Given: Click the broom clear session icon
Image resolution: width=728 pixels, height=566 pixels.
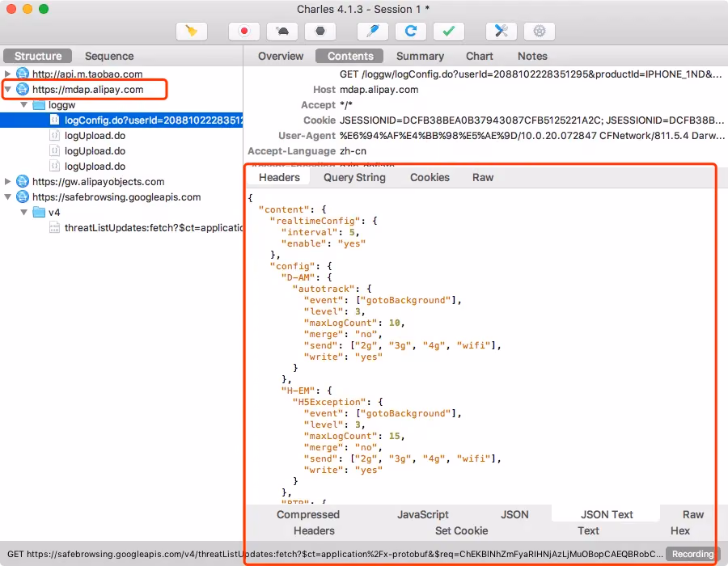Looking at the screenshot, I should click(192, 32).
